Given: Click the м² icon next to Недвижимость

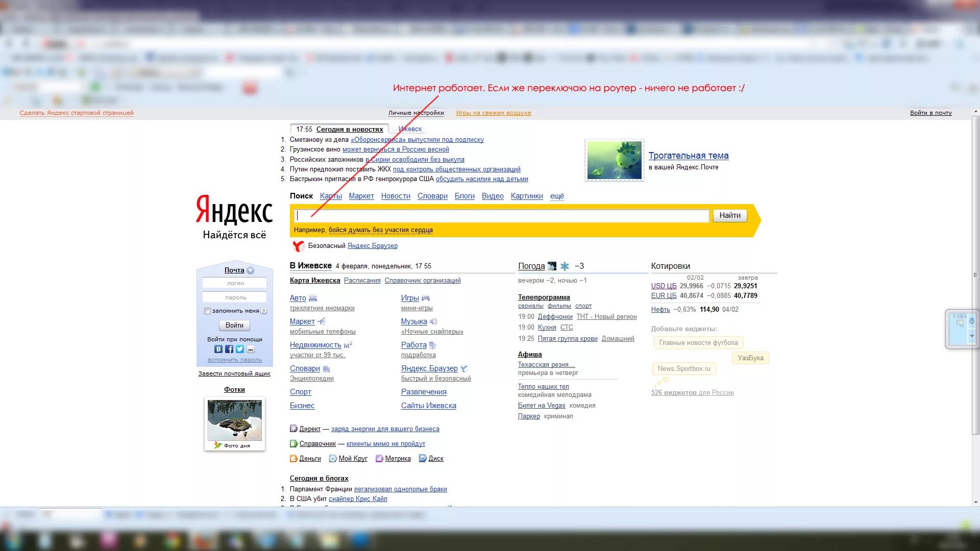Looking at the screenshot, I should click(x=348, y=345).
